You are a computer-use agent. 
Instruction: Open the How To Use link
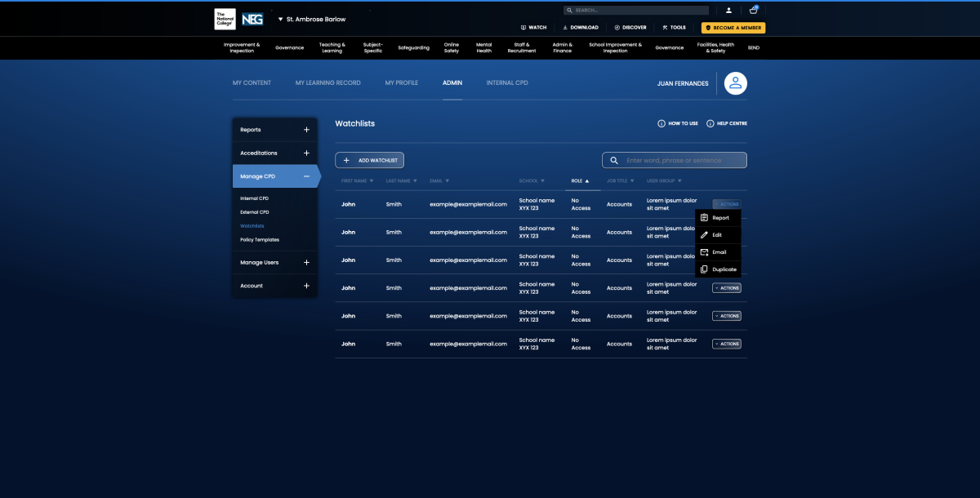[x=678, y=123]
